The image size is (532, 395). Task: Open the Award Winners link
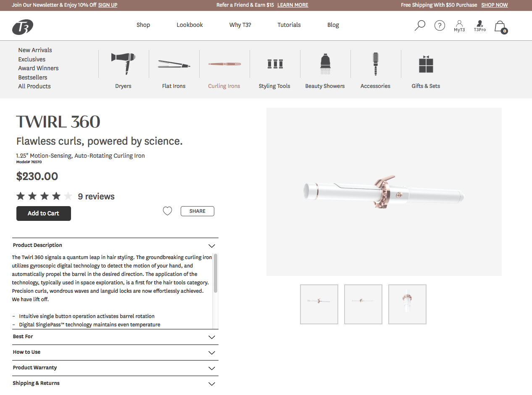(x=38, y=68)
